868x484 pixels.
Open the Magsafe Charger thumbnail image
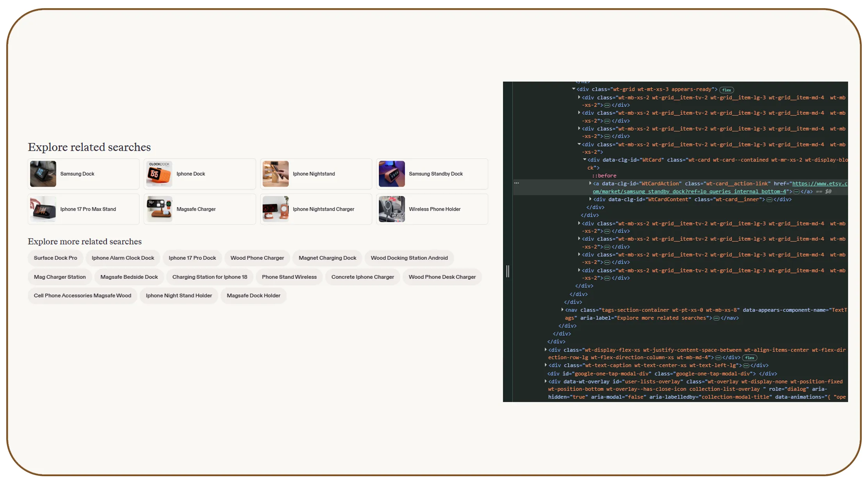pyautogui.click(x=159, y=209)
